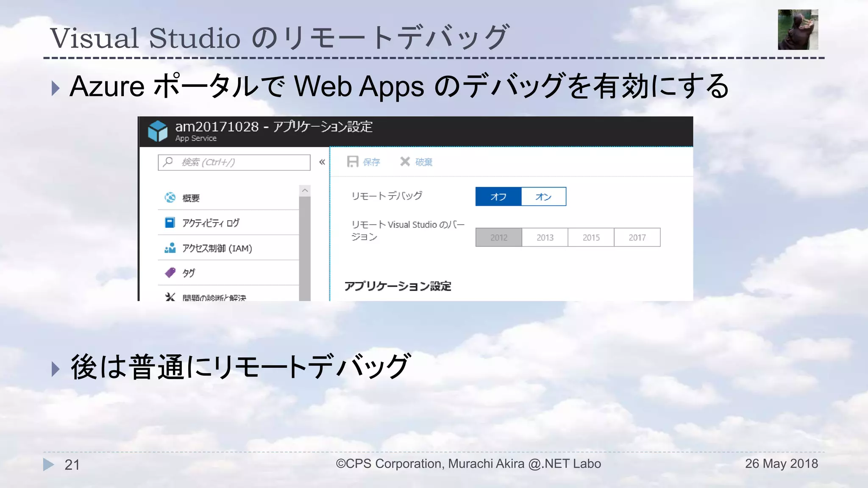Click the search magnifier icon

tap(168, 162)
